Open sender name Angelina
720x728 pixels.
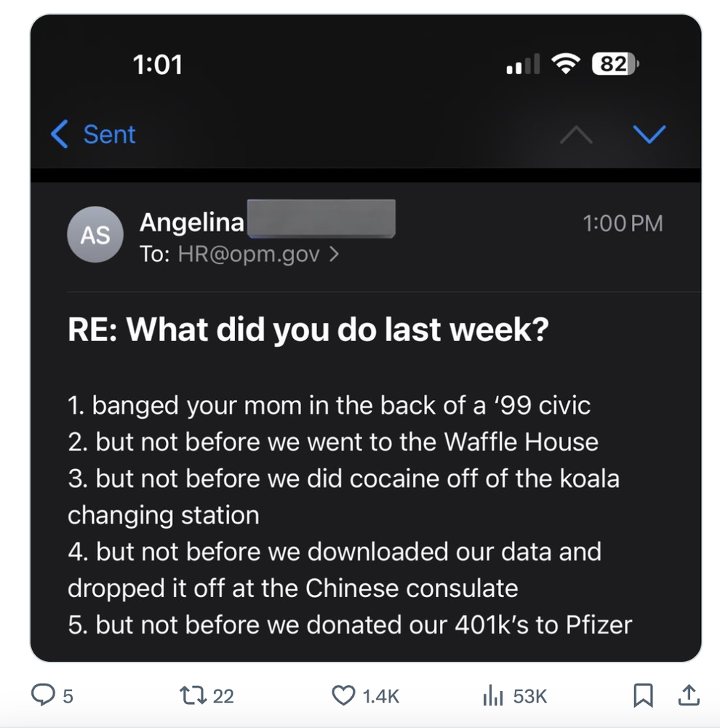point(192,222)
